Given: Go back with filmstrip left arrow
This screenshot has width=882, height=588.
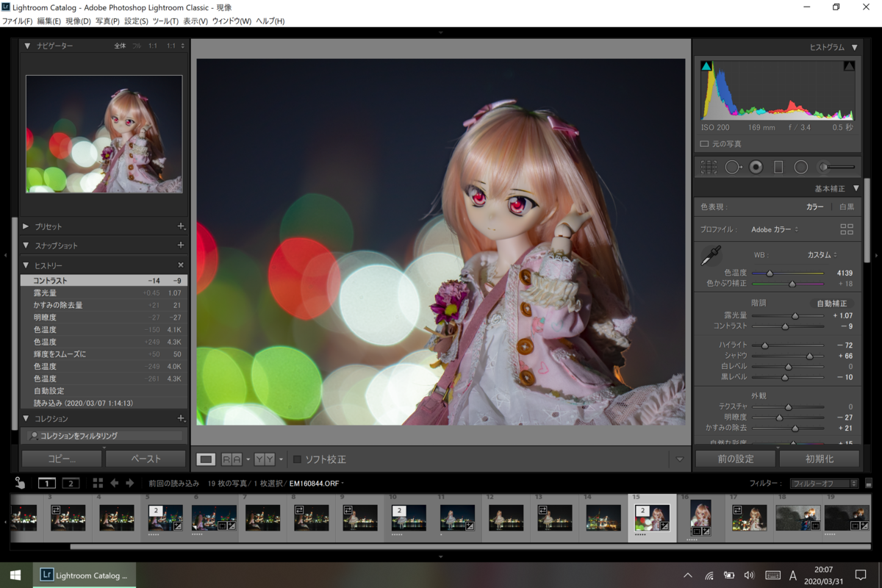Looking at the screenshot, I should pyautogui.click(x=115, y=483).
